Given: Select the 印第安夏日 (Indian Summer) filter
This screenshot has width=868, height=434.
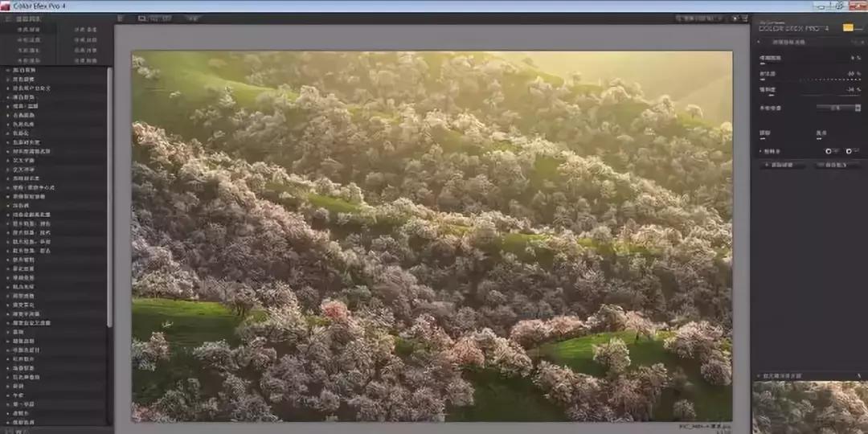Looking at the screenshot, I should [26, 350].
